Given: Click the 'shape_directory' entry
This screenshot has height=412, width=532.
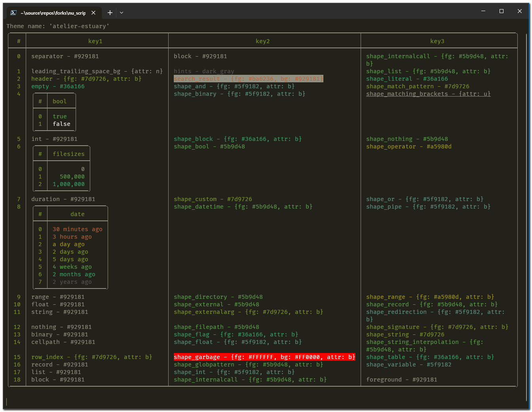Looking at the screenshot, I should point(218,297).
